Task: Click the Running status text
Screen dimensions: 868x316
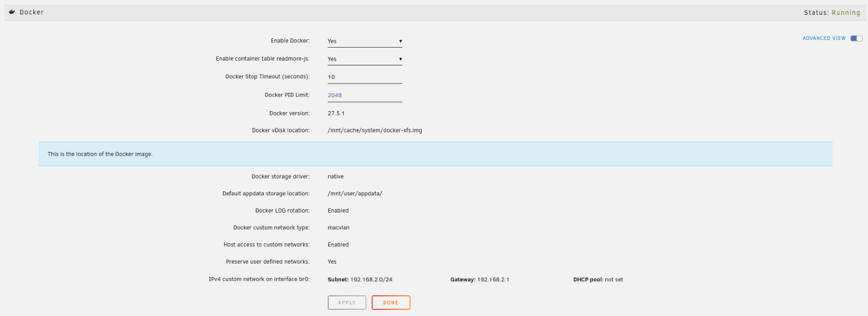Action: tap(846, 12)
